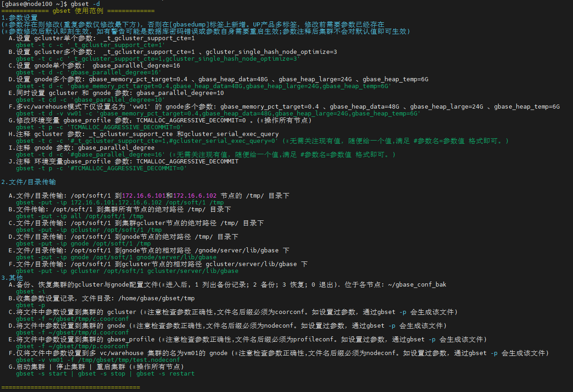Click line 'G.启动集群 | 停止集群 | 重启集群'
The image size is (573, 392).
[96, 366]
